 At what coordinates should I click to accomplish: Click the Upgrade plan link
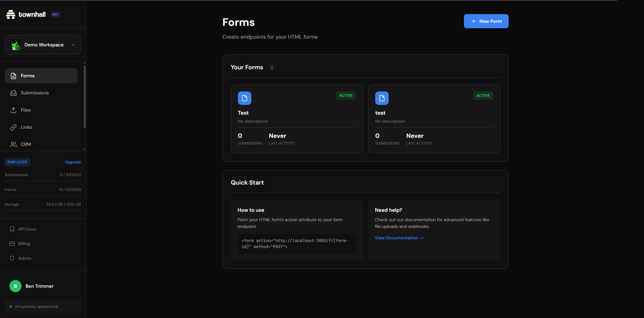point(73,162)
